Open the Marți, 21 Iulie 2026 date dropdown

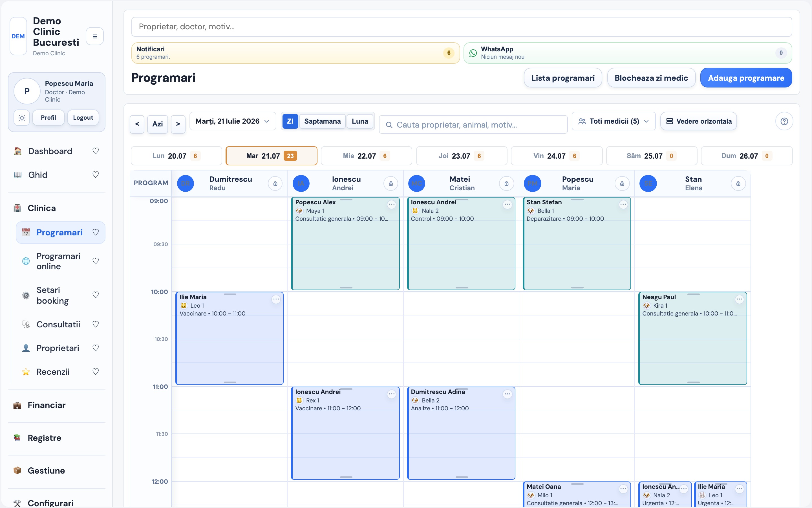pos(233,121)
